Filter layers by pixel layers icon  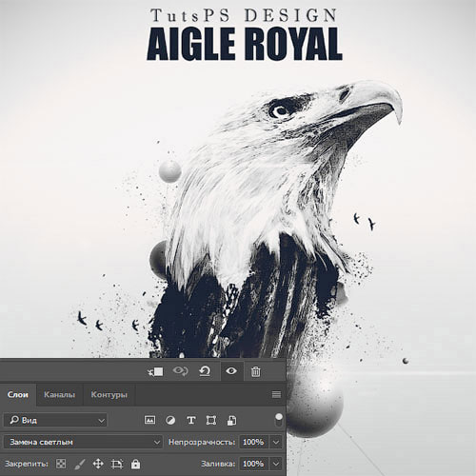pyautogui.click(x=149, y=420)
